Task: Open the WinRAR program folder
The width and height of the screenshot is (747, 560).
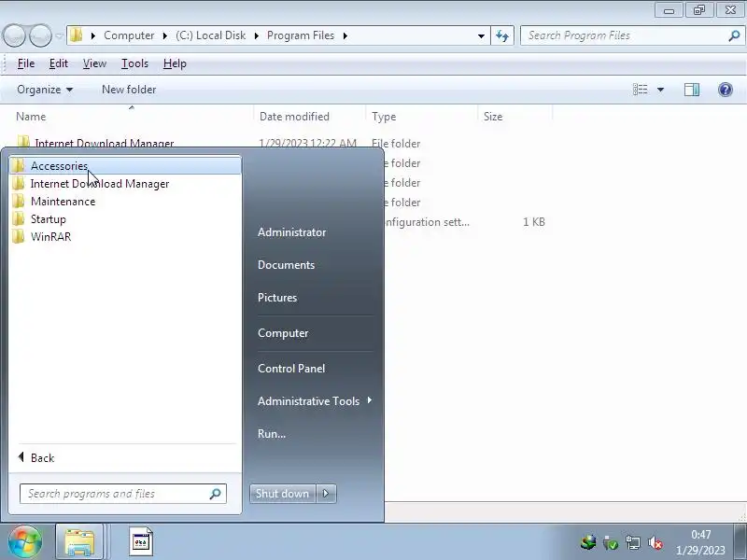Action: click(x=125, y=237)
